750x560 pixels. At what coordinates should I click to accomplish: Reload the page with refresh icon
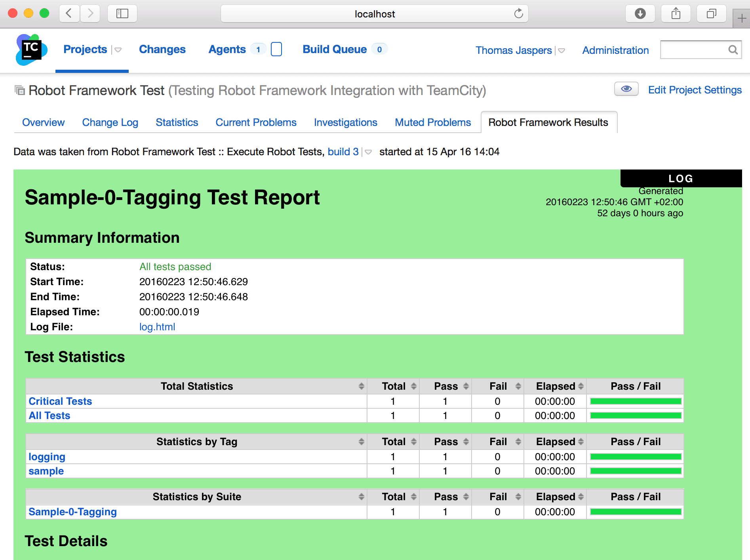pos(518,14)
